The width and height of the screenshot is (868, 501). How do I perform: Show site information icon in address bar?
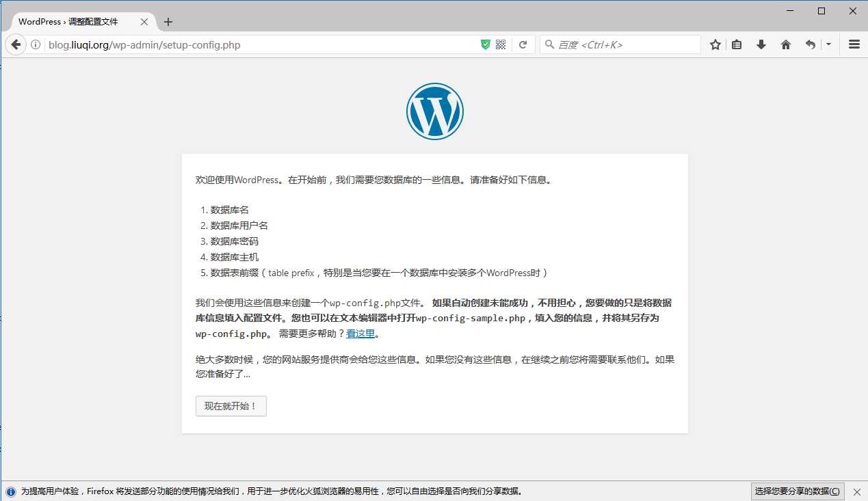pyautogui.click(x=36, y=45)
